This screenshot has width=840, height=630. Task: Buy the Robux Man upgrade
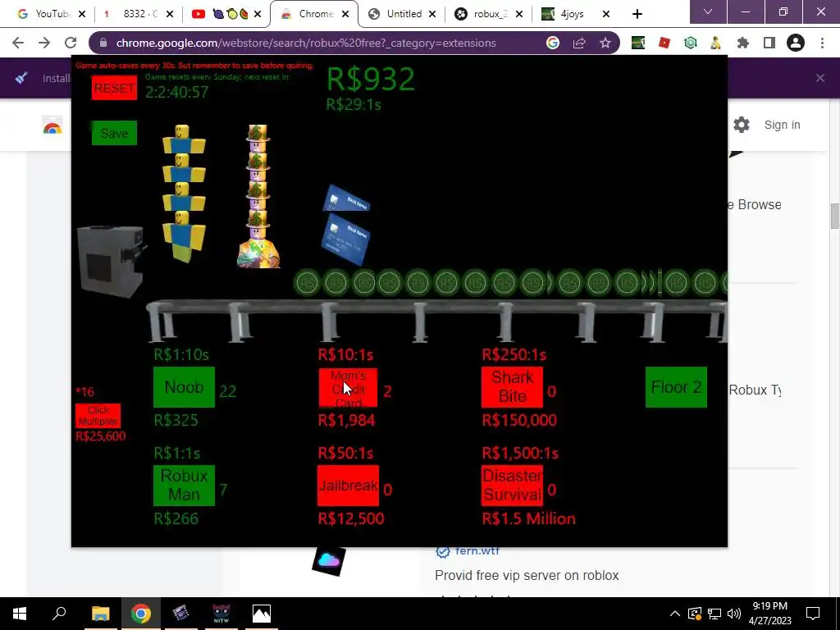184,486
